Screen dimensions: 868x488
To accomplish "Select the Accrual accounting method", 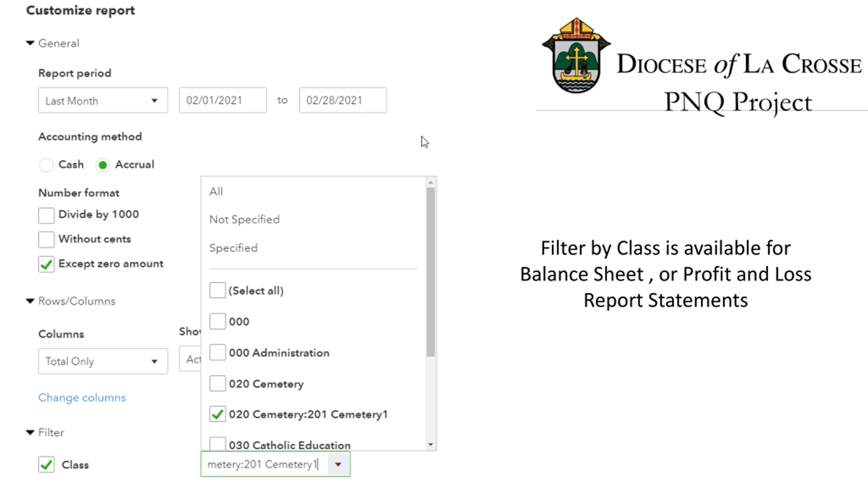I will 103,165.
